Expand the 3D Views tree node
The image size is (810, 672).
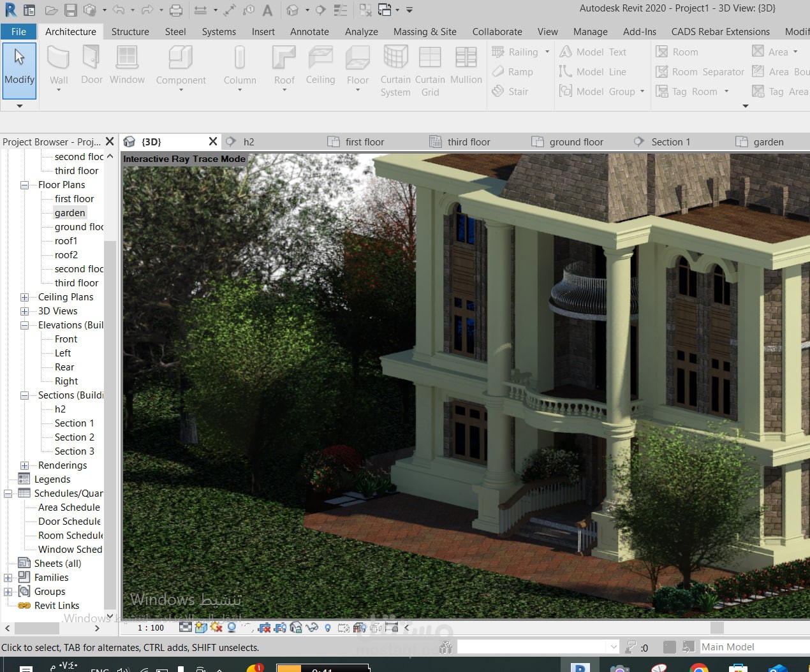pos(24,311)
